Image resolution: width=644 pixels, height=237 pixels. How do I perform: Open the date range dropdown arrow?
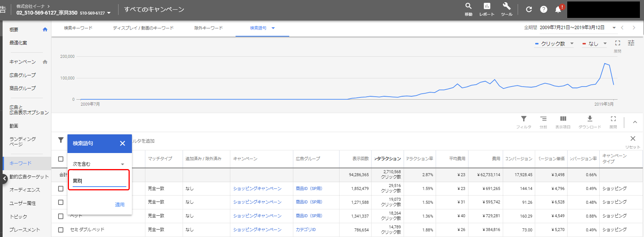click(x=614, y=28)
